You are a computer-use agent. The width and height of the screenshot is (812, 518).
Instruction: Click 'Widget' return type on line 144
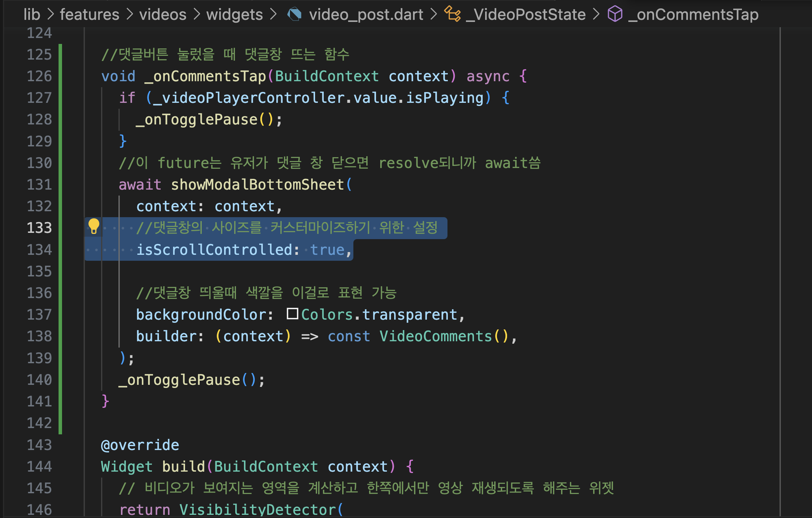tap(127, 466)
